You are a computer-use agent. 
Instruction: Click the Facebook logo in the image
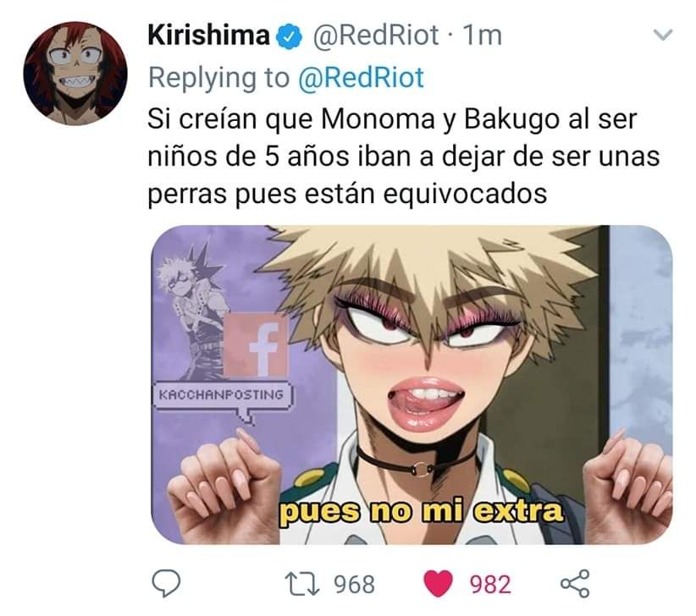255,344
